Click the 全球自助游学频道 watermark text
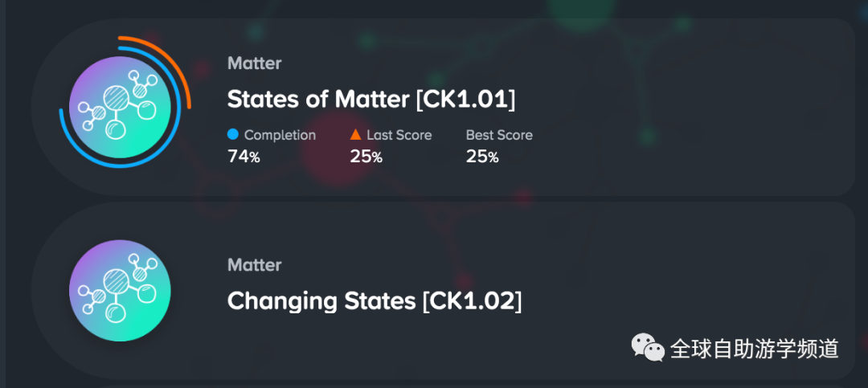 click(755, 349)
